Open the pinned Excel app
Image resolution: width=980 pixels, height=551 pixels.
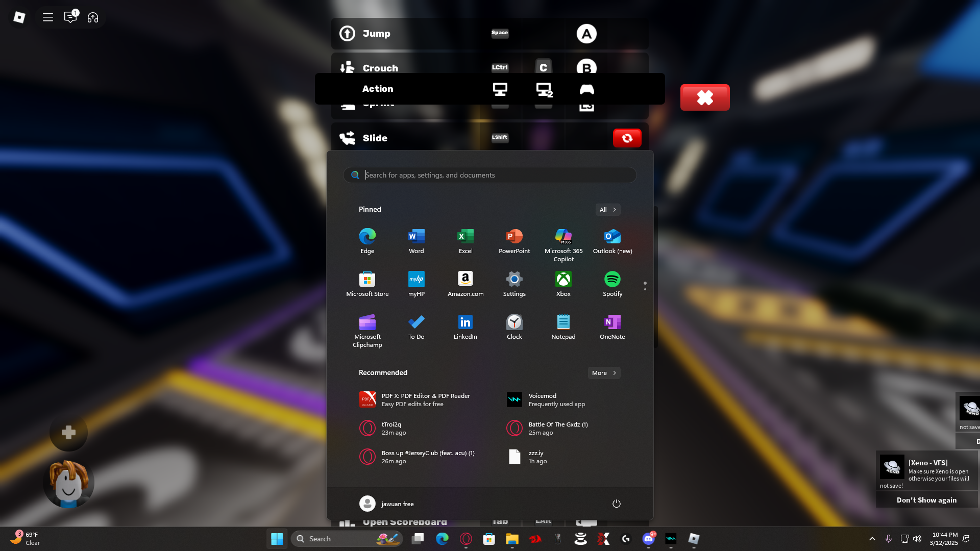(x=465, y=241)
